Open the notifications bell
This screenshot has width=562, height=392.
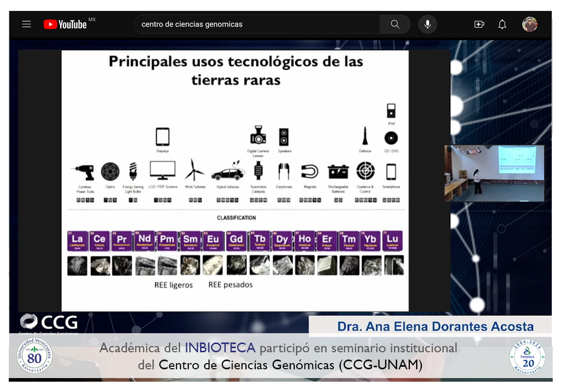coord(502,24)
